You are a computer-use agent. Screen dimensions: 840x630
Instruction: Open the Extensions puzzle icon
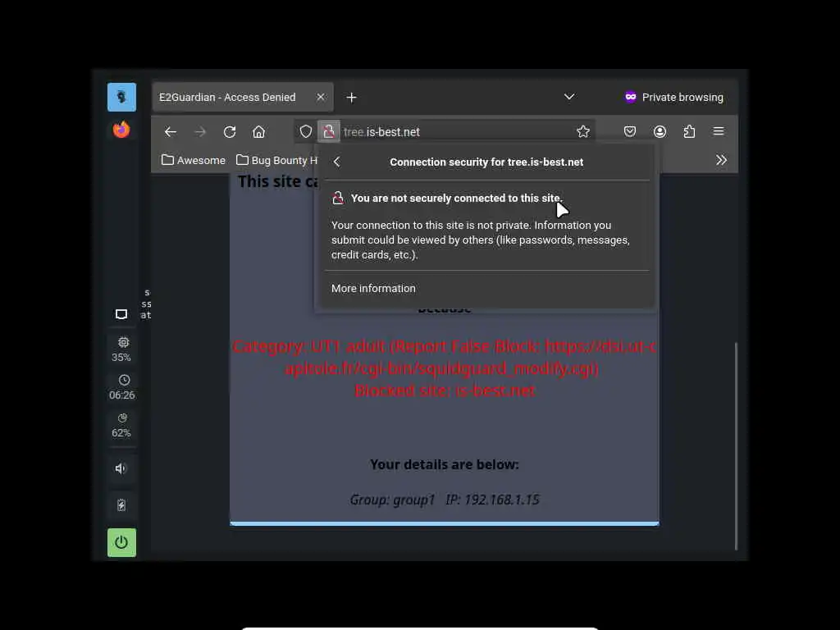coord(689,132)
